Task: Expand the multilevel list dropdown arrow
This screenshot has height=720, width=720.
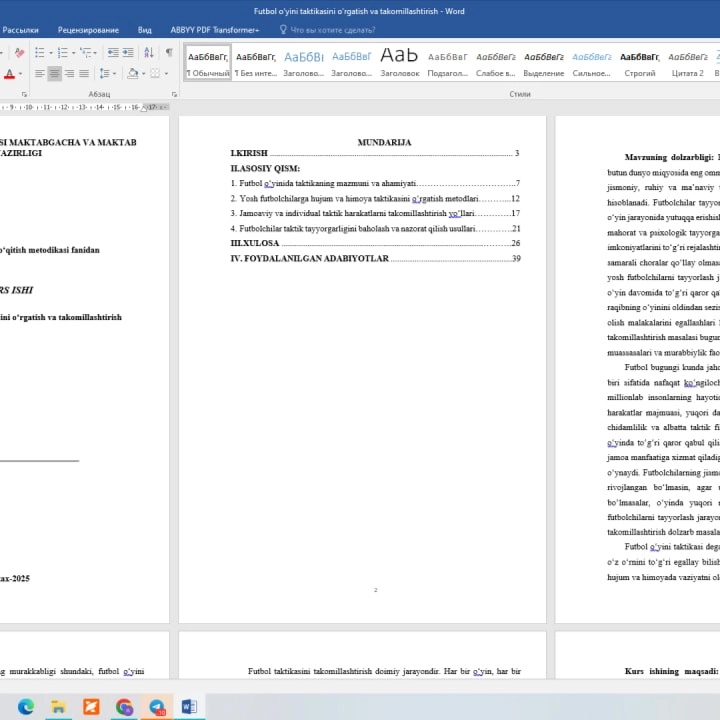Action: point(96,53)
